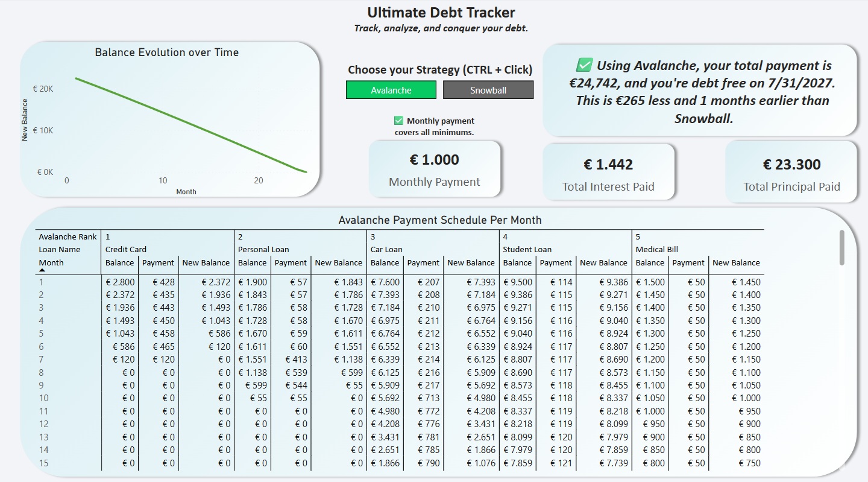Click the € 465 Credit Card payment cell
This screenshot has height=482, width=868.
point(163,346)
